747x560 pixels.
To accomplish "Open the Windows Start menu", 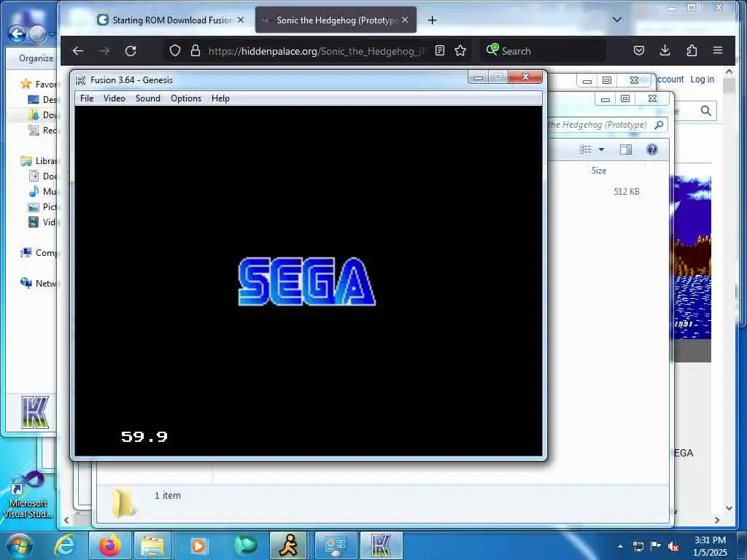I will tap(20, 545).
